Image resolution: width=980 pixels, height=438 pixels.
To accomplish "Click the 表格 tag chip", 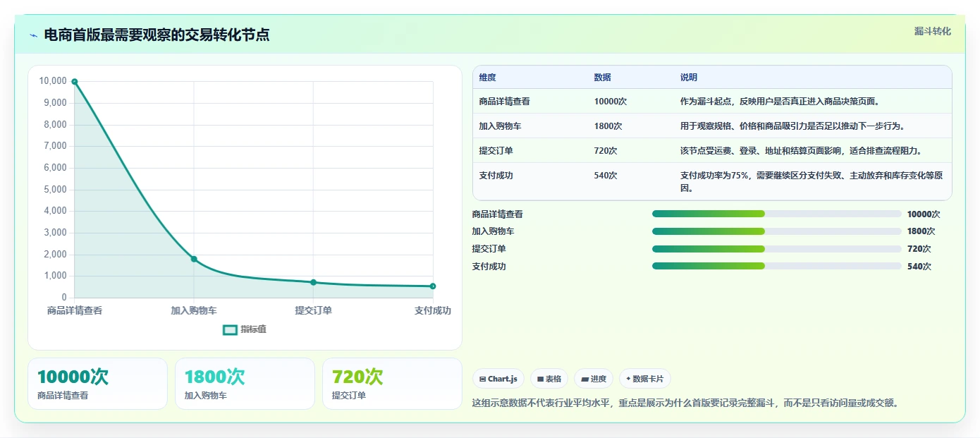I will (549, 379).
